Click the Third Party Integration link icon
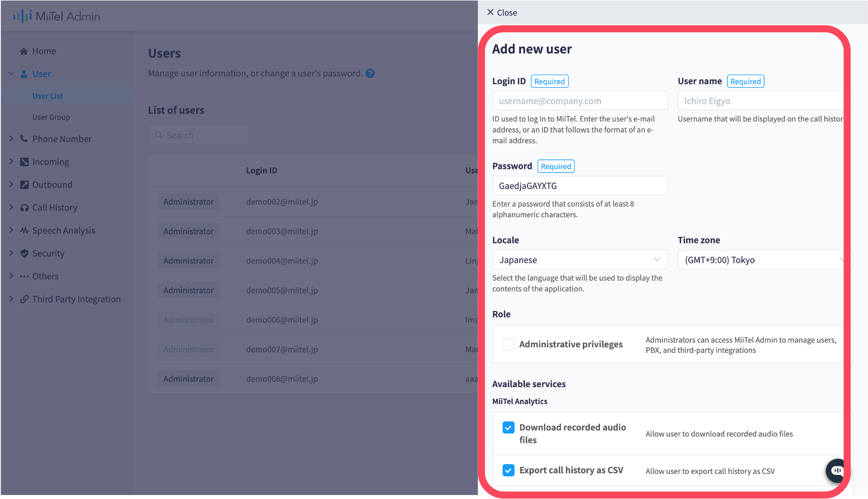868x499 pixels. pos(24,299)
